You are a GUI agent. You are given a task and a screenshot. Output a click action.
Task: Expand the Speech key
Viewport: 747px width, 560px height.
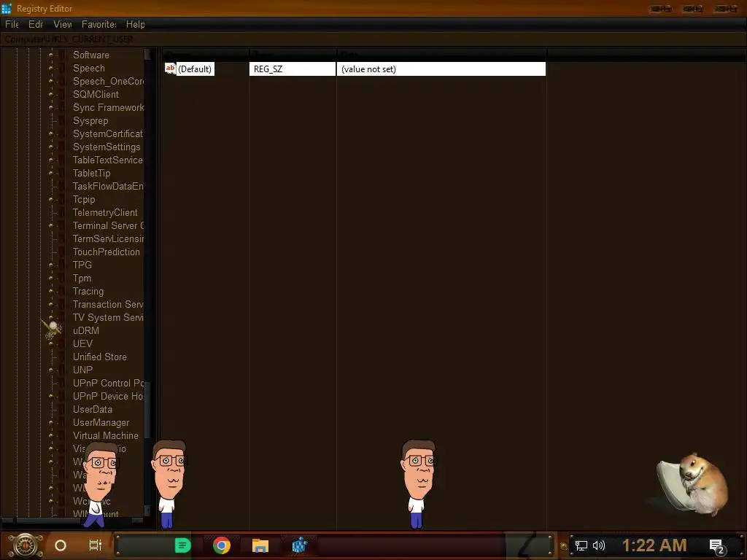point(51,68)
